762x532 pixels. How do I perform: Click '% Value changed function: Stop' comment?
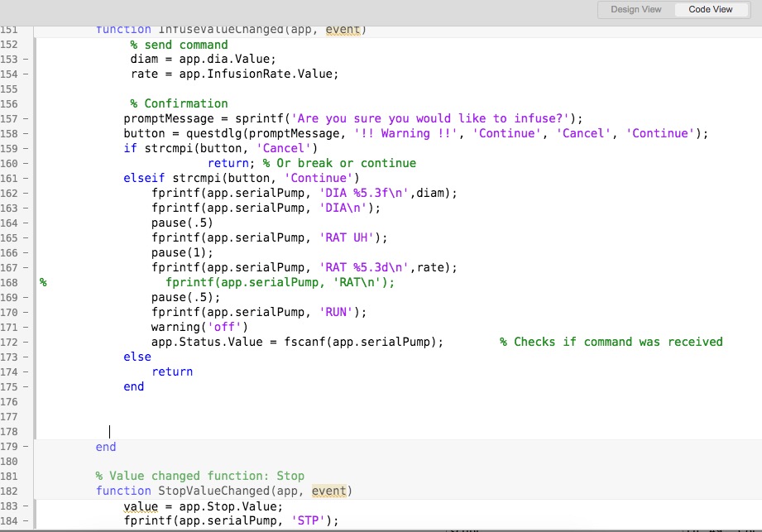(199, 476)
